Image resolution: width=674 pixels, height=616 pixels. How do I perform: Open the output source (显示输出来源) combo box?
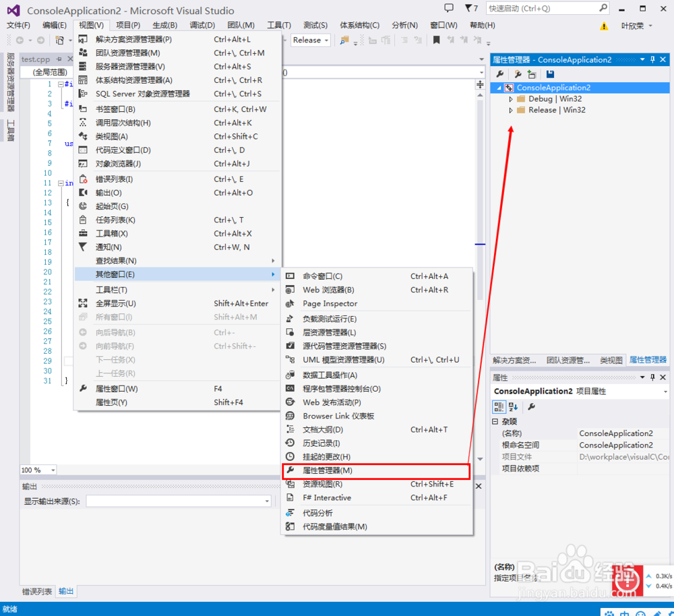point(179,501)
